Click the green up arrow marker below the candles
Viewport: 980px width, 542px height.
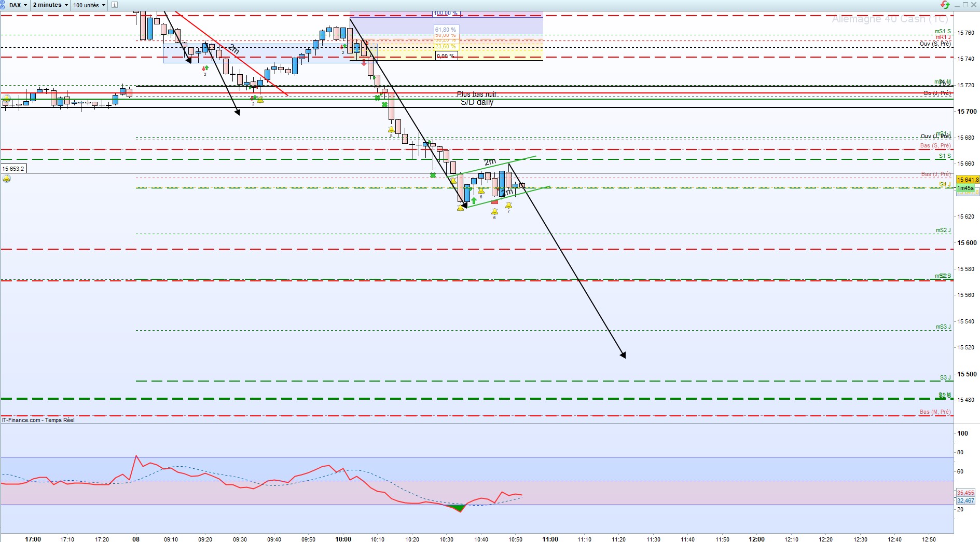(x=474, y=200)
